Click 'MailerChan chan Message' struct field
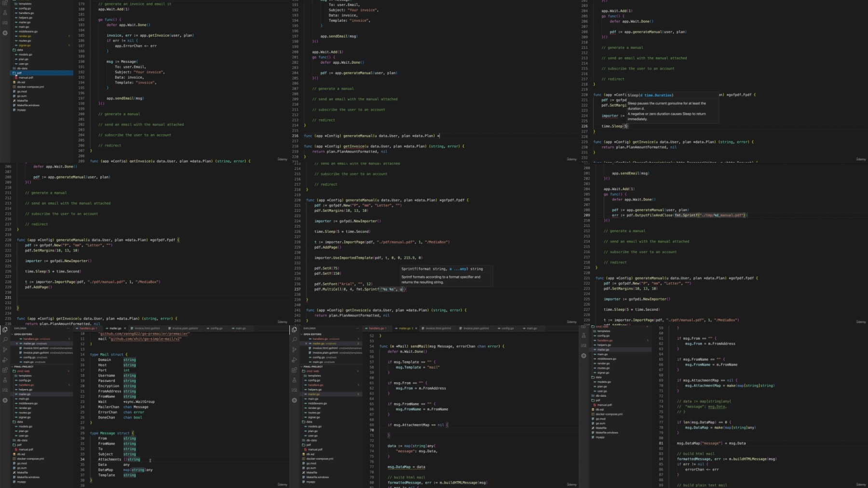Image resolution: width=868 pixels, height=488 pixels. tap(123, 407)
